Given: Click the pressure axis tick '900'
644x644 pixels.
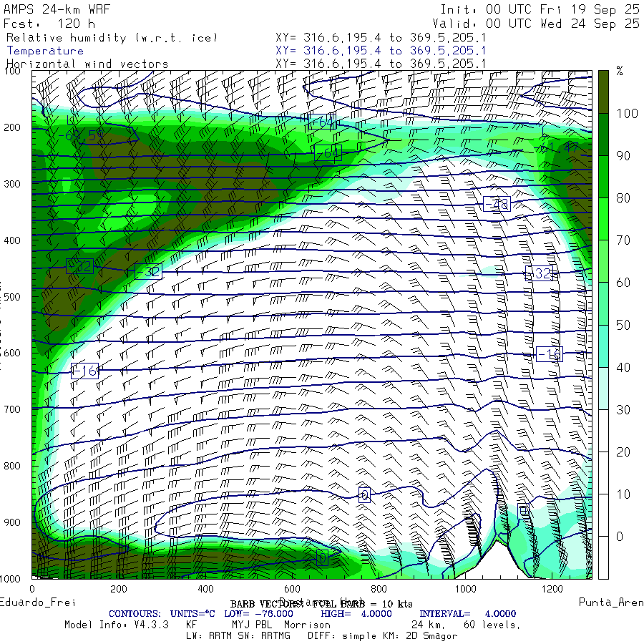Looking at the screenshot, I should [12, 522].
